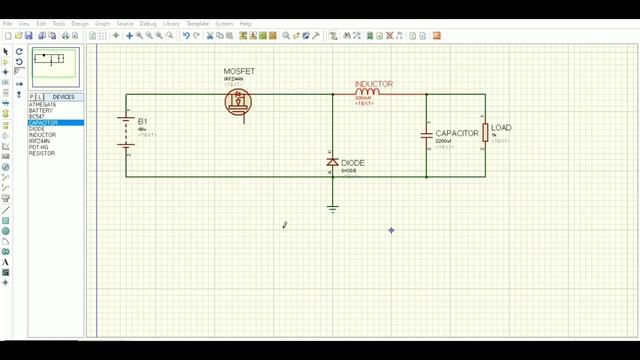This screenshot has width=640, height=360.
Task: Click the overview preview thumbnail
Action: (56, 67)
